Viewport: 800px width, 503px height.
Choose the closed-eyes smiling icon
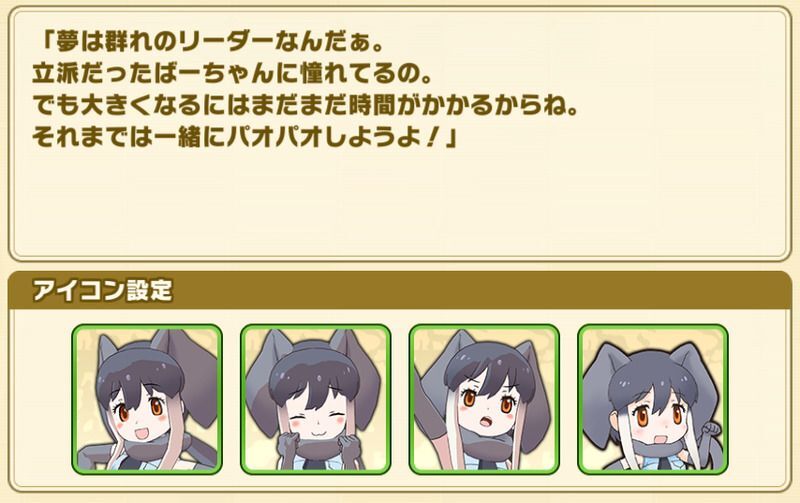315,399
